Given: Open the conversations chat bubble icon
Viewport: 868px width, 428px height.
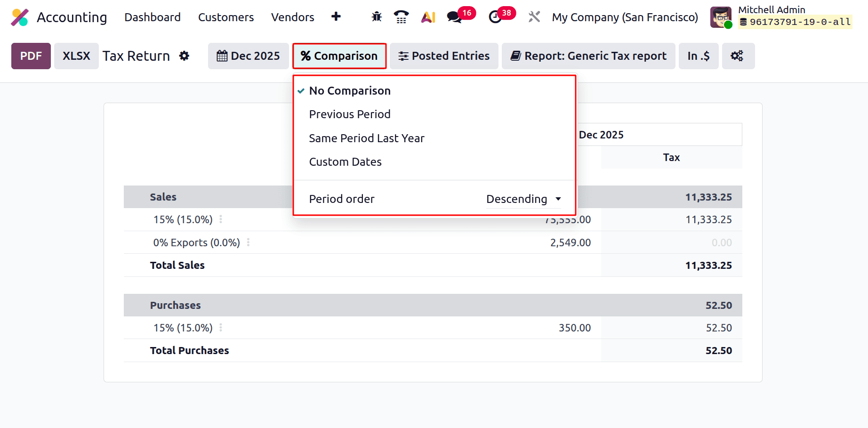Looking at the screenshot, I should (454, 17).
